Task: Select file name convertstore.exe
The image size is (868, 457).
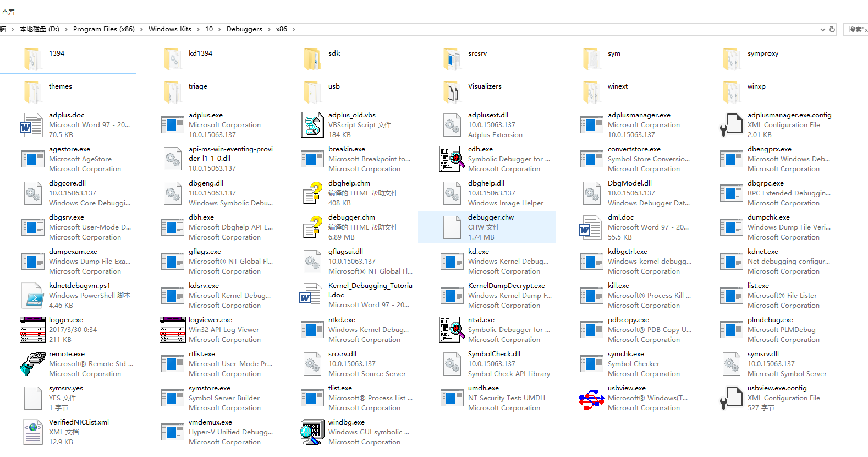Action: [x=634, y=149]
